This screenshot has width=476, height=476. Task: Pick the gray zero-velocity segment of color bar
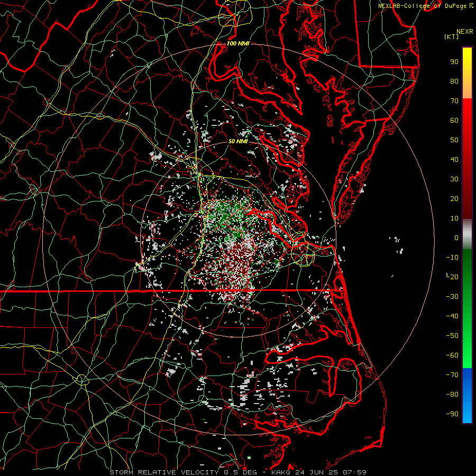[467, 234]
